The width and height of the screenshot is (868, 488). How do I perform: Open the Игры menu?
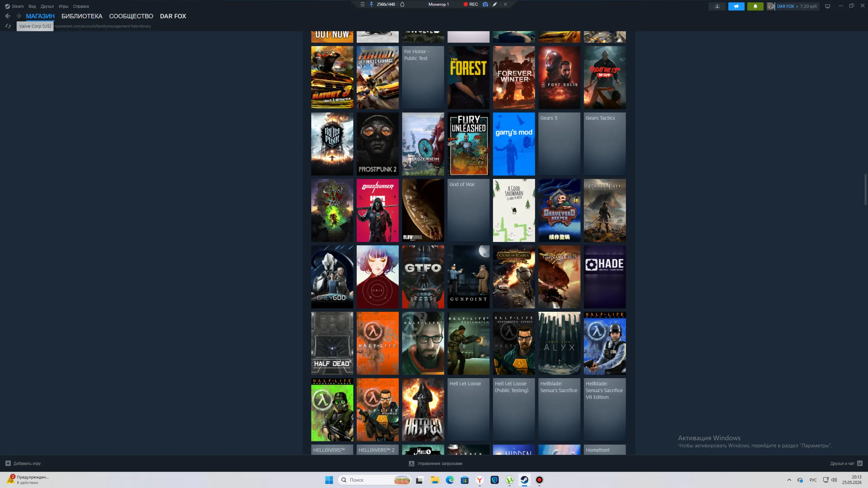click(63, 6)
